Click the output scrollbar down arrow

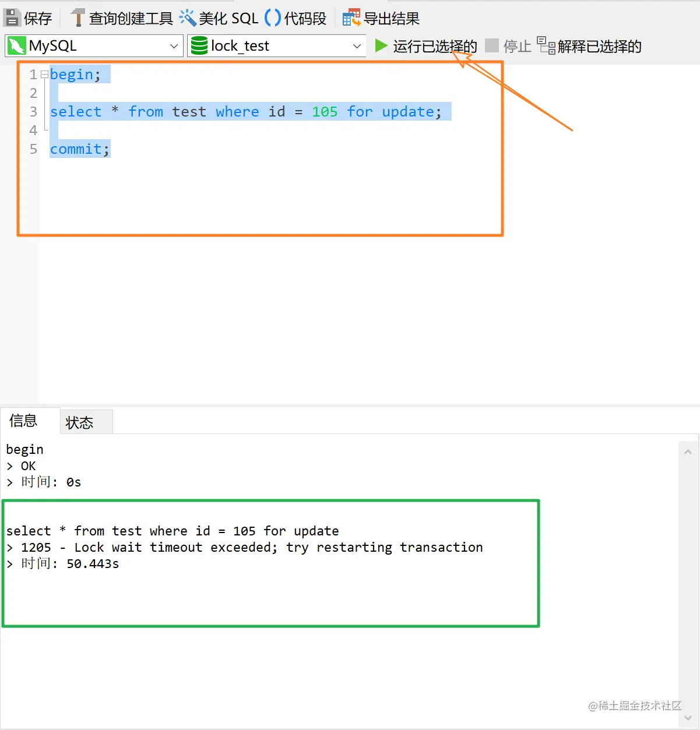pyautogui.click(x=688, y=718)
